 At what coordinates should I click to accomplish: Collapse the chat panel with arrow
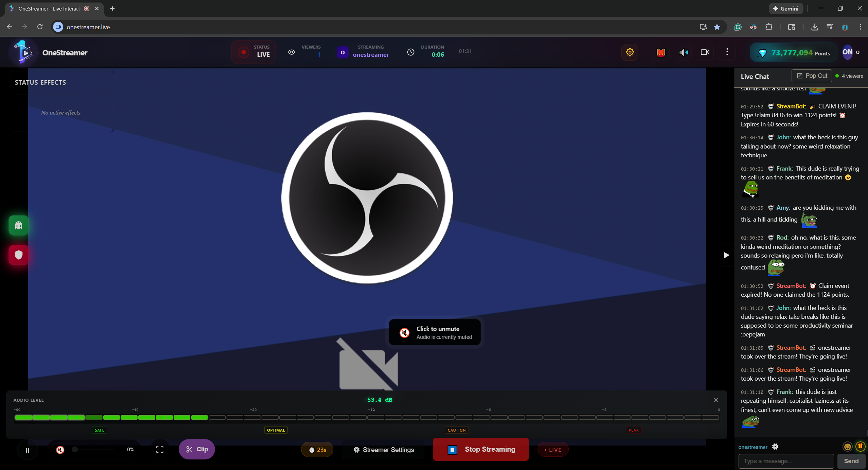click(726, 255)
